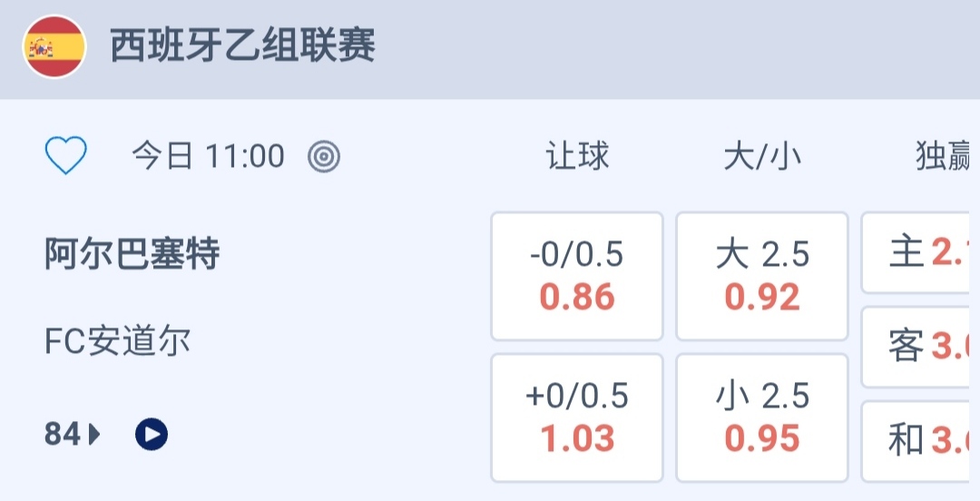Open the 阿尔巴塞特 team name
Screen dimensions: 980x501
pyautogui.click(x=132, y=254)
